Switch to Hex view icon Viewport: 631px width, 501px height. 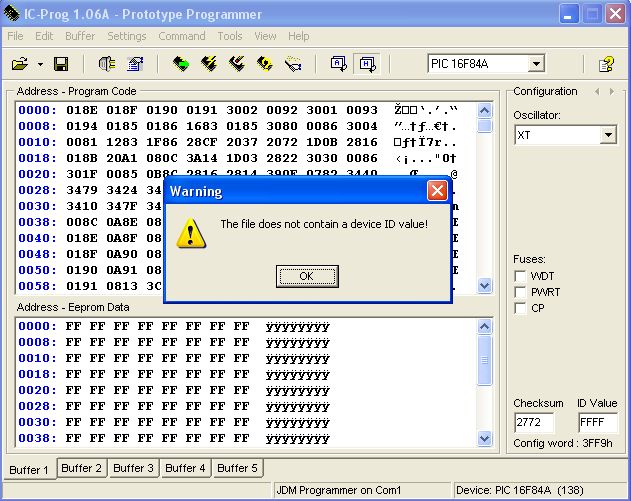(367, 64)
